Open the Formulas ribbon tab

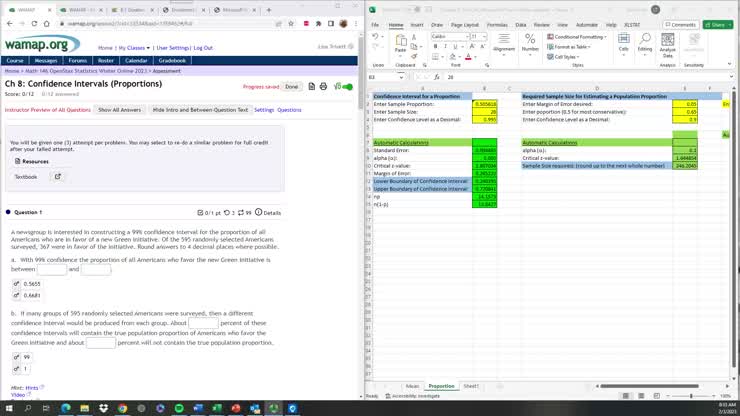coord(496,24)
